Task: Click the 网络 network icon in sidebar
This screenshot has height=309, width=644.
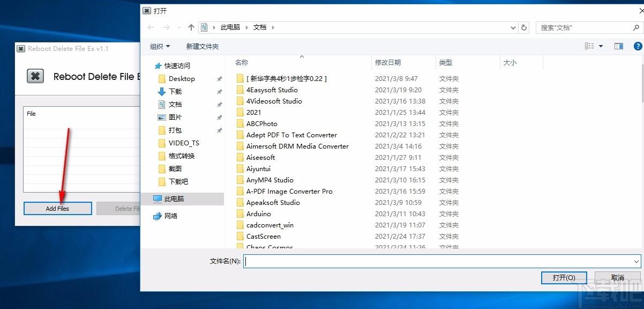Action: click(x=157, y=216)
